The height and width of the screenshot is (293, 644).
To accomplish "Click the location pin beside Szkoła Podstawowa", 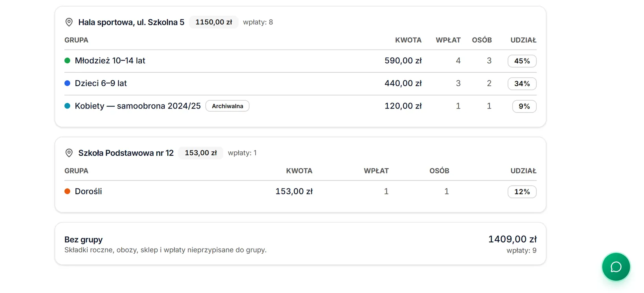I will [x=69, y=153].
